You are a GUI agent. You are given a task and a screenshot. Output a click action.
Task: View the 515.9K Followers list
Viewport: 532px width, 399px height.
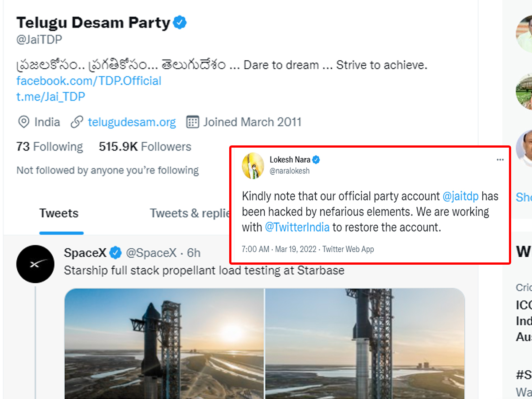[x=145, y=146]
